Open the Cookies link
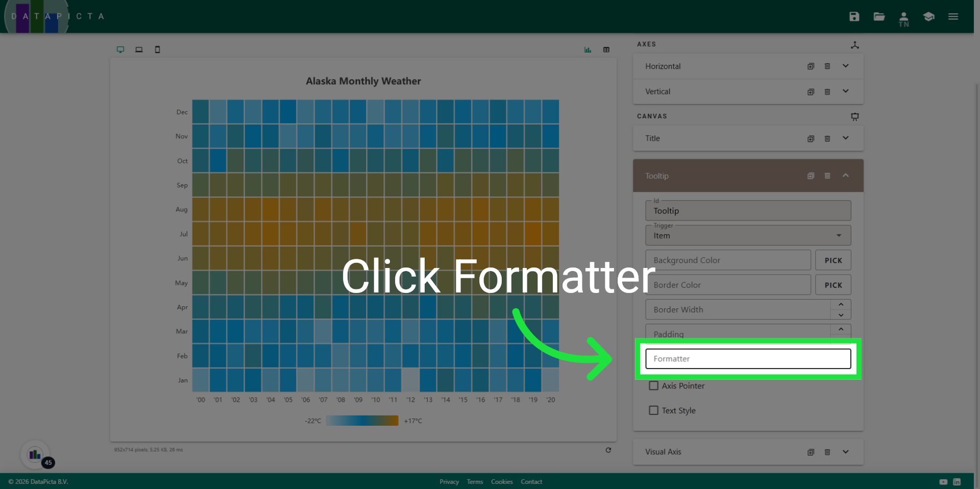The height and width of the screenshot is (489, 980). pos(502,482)
